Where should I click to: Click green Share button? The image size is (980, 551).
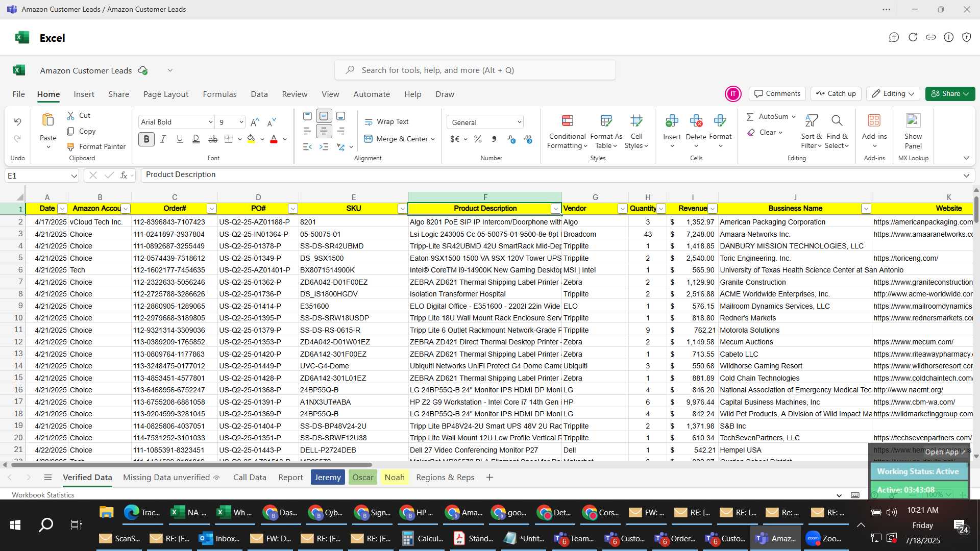tap(950, 94)
